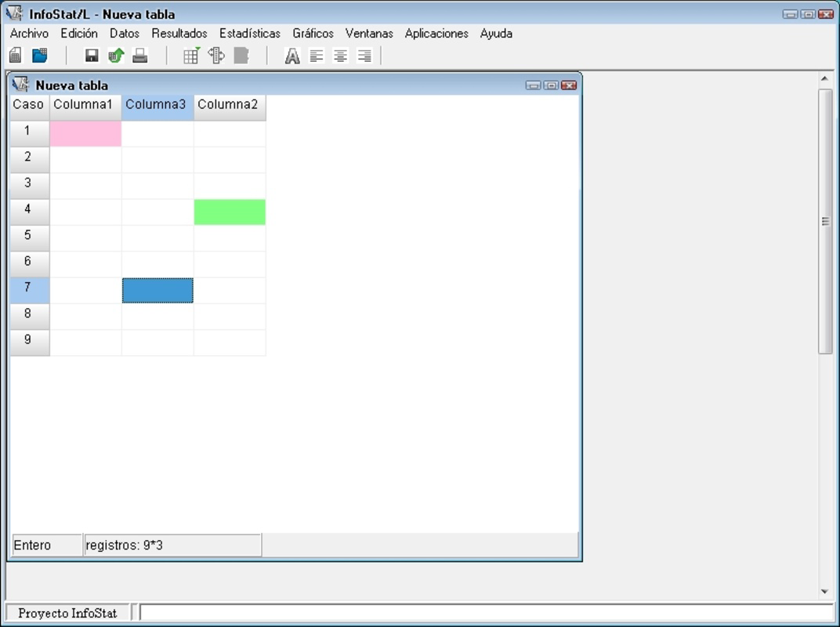Screen dimensions: 840x627
Task: Minimize the InfoStat main window
Action: tap(790, 14)
